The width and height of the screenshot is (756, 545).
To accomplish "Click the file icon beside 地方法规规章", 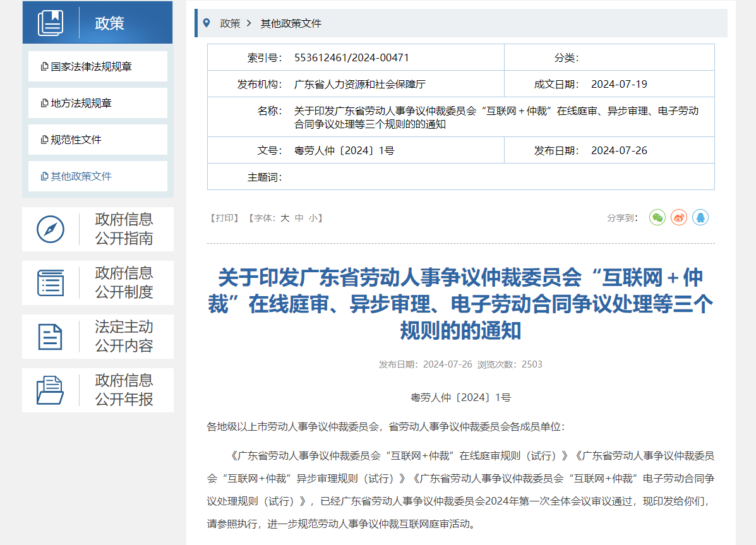I will [x=45, y=103].
